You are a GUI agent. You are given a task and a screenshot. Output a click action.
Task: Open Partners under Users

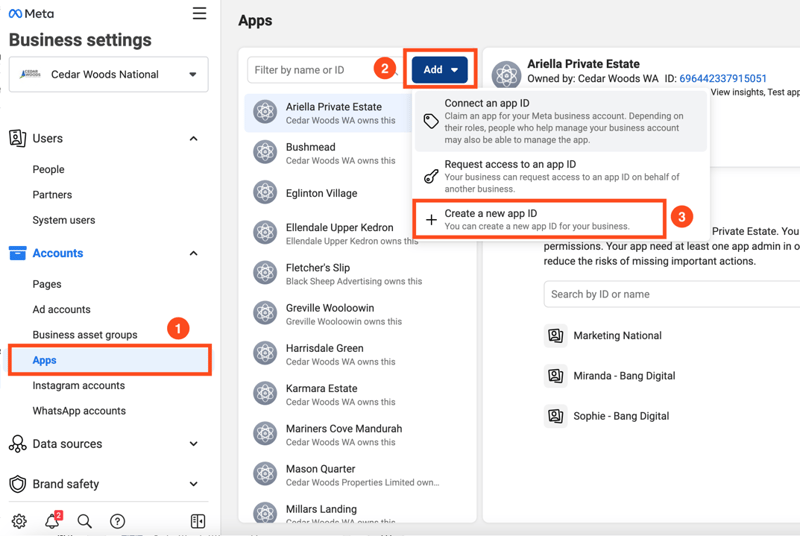pos(52,195)
